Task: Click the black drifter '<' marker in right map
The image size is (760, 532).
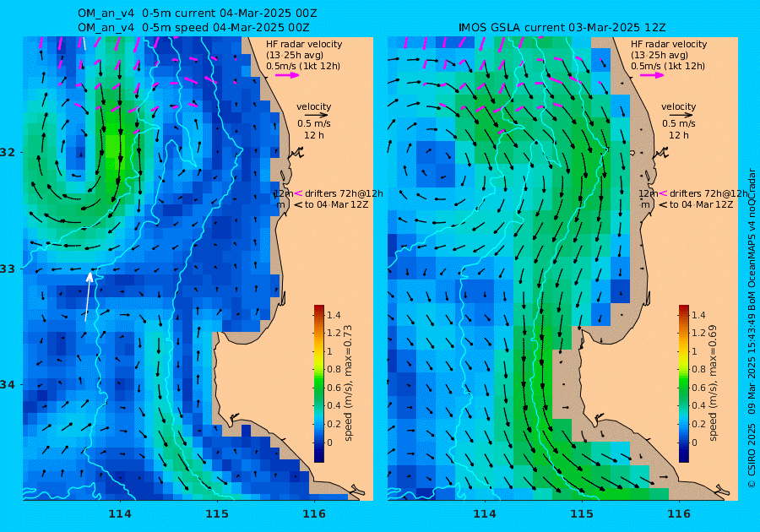Action: click(x=662, y=204)
